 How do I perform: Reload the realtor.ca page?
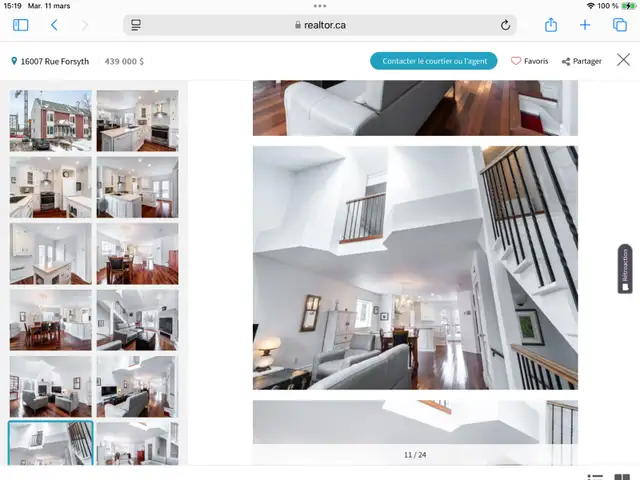tap(505, 25)
